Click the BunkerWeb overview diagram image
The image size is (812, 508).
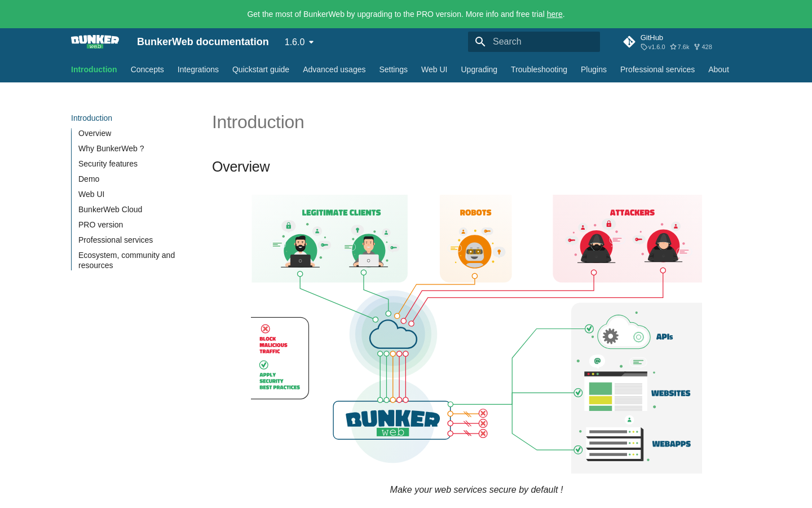click(x=476, y=334)
